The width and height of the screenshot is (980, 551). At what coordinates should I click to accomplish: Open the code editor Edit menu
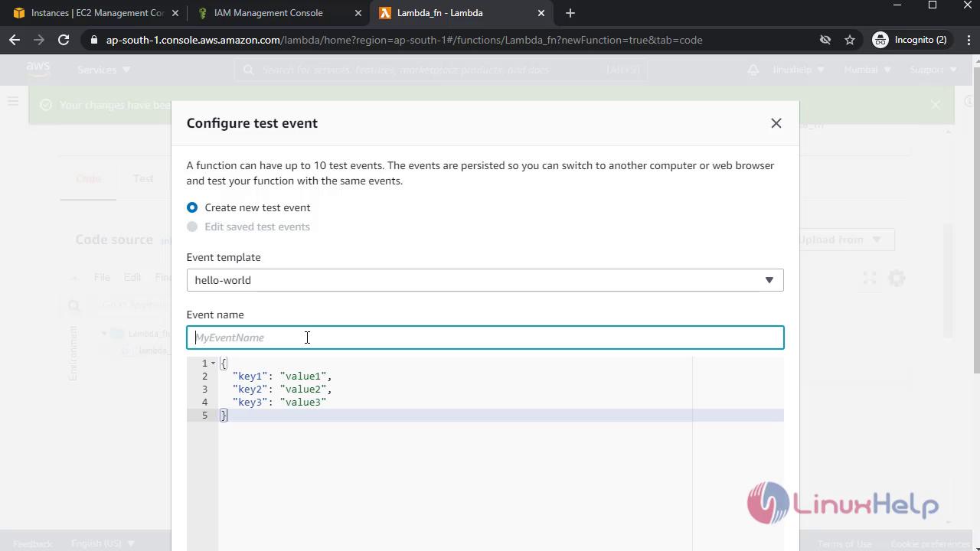[x=132, y=277]
